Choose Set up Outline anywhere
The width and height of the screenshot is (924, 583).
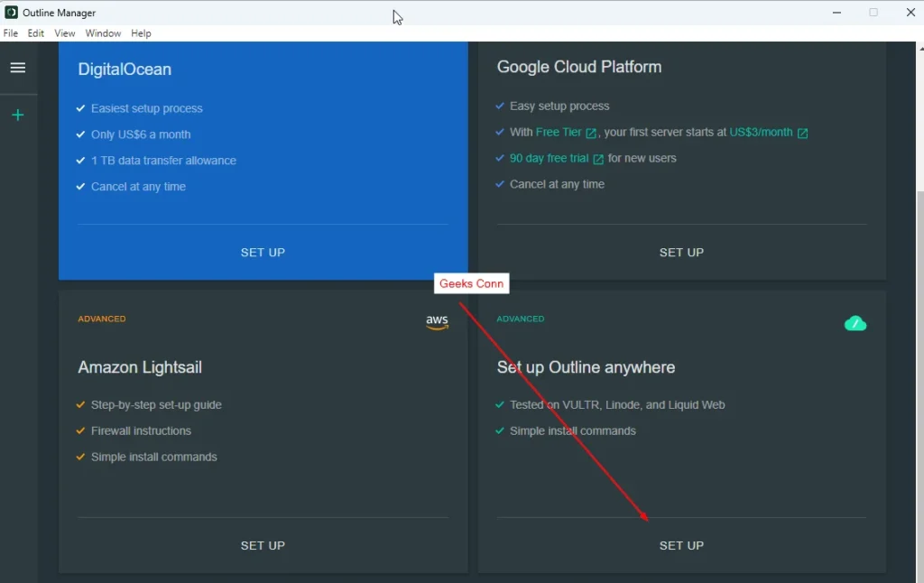point(681,545)
